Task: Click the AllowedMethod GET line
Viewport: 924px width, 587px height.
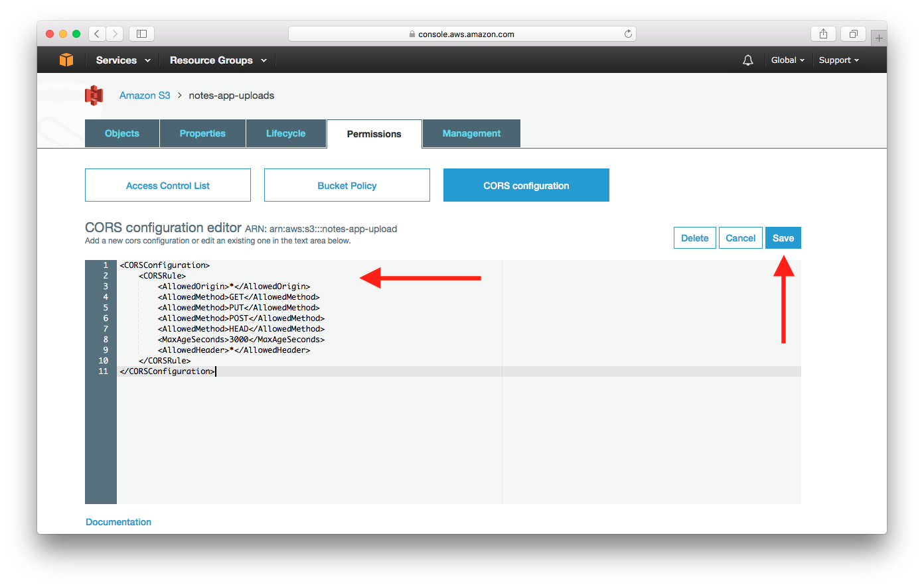Action: (239, 297)
